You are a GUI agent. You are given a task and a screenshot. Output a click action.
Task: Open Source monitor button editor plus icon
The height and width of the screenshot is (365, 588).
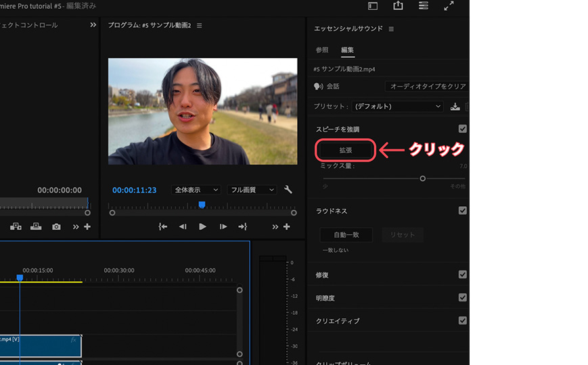87,226
